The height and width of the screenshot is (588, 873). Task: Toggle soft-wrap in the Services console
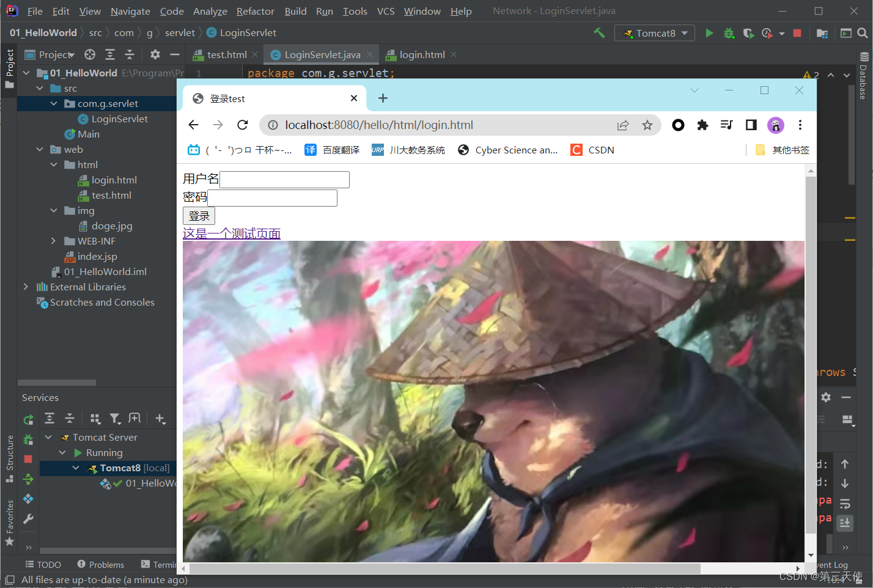pos(845,504)
